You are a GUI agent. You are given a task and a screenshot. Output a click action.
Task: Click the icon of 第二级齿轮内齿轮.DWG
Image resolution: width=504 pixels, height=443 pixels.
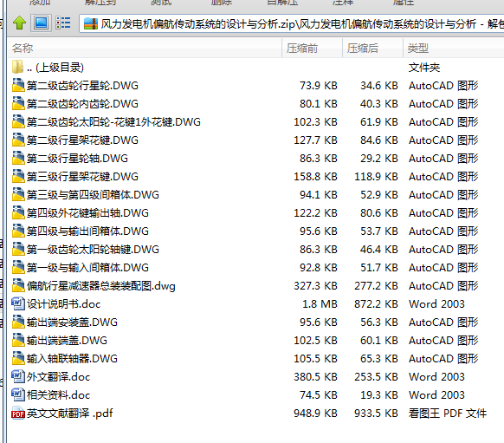(x=18, y=103)
